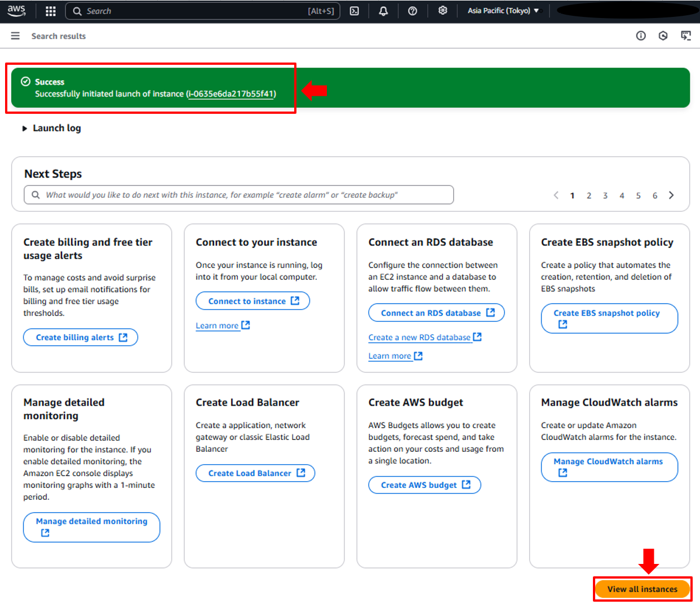Screen dimensions: 700x609
Task: Go to next page of Next Steps
Action: pyautogui.click(x=671, y=195)
